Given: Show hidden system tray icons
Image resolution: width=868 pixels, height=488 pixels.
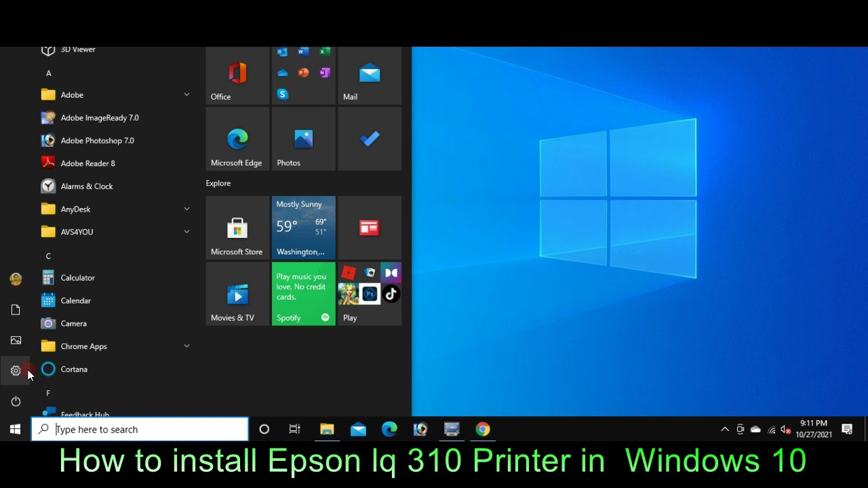Looking at the screenshot, I should pos(724,429).
